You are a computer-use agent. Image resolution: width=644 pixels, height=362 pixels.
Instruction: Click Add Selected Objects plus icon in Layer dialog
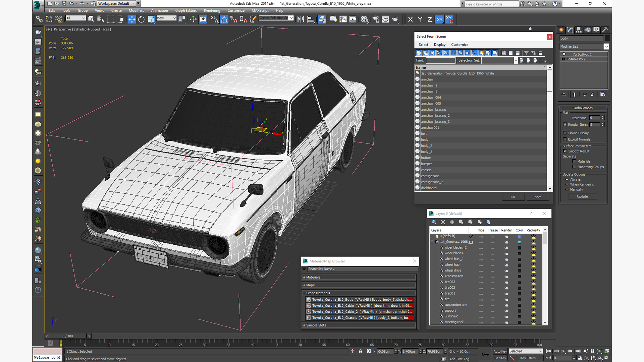(452, 222)
